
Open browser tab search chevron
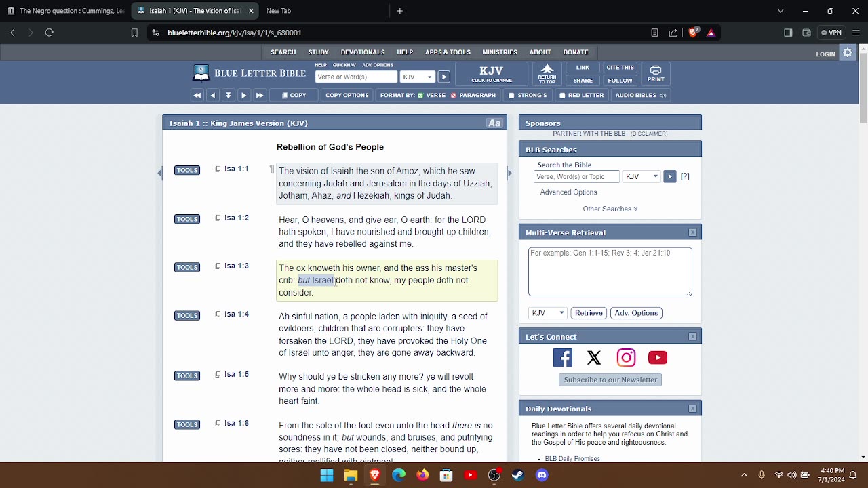click(x=781, y=11)
